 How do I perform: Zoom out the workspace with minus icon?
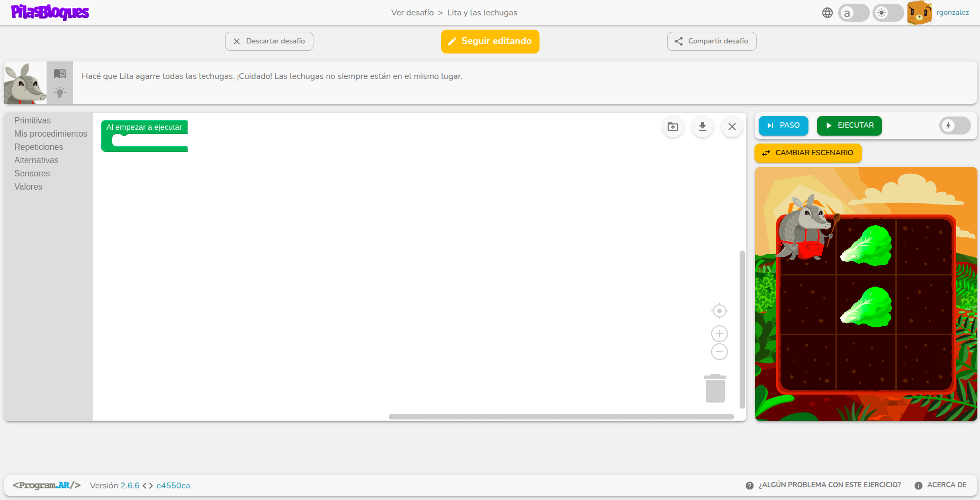click(x=719, y=352)
